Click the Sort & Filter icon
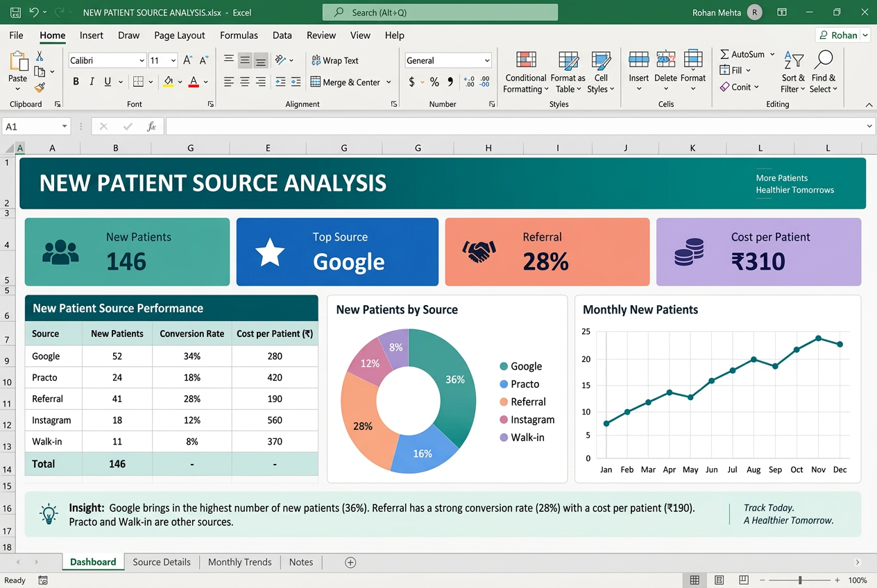 click(793, 60)
